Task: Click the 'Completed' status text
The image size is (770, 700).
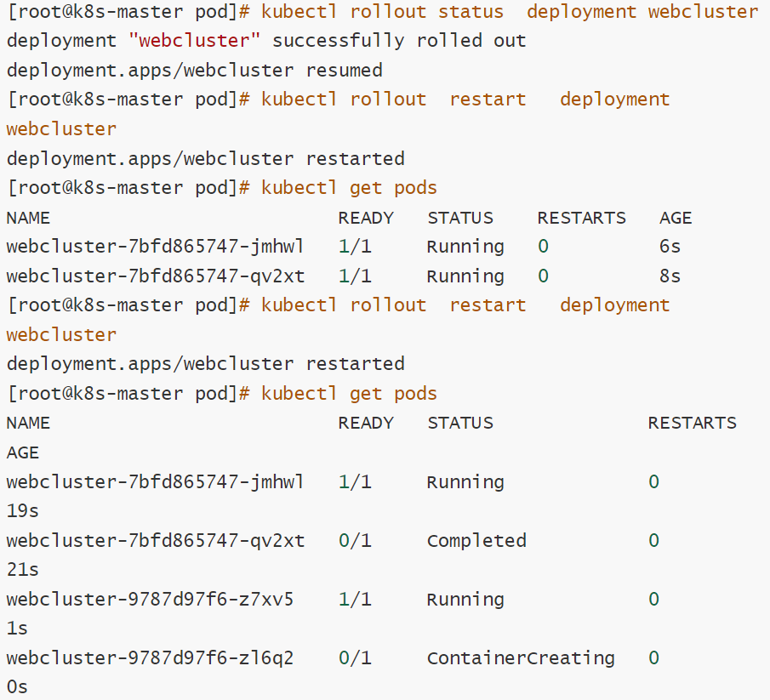Action: [x=476, y=541]
